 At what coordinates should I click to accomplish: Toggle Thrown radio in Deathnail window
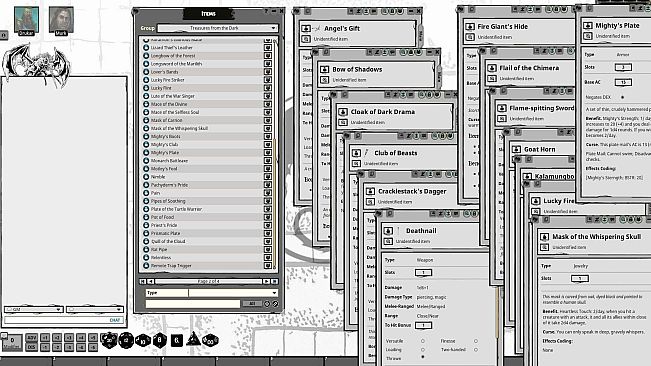[x=423, y=357]
